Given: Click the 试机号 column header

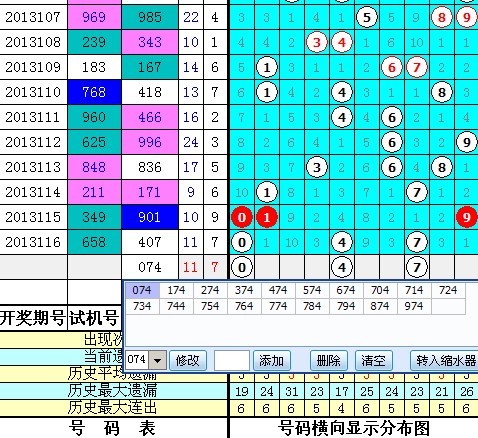Looking at the screenshot, I should coord(94,317).
